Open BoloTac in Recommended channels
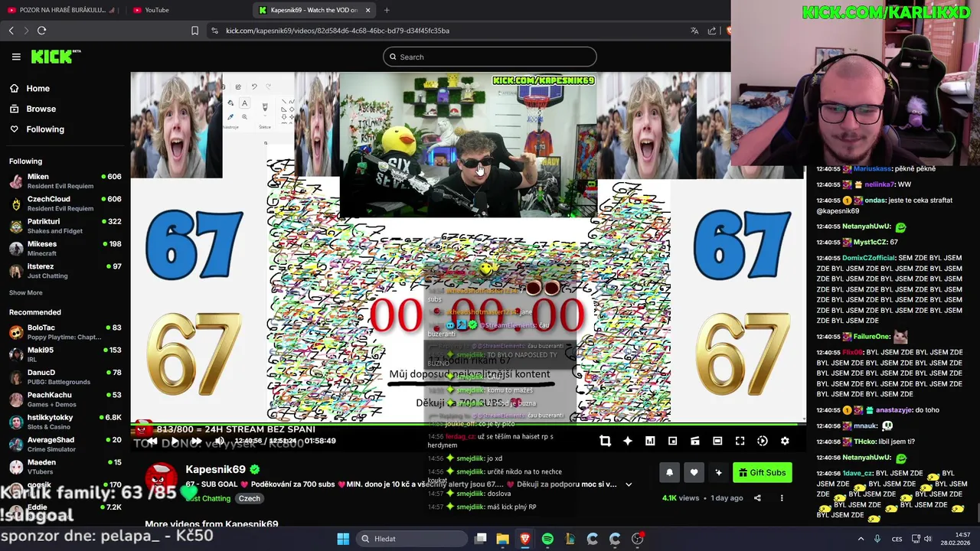This screenshot has height=551, width=980. pos(65,332)
